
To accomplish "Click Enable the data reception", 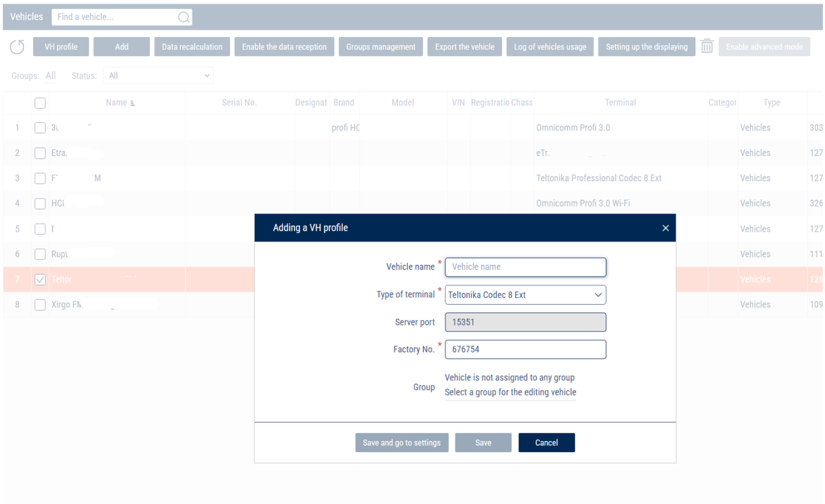I will 284,47.
